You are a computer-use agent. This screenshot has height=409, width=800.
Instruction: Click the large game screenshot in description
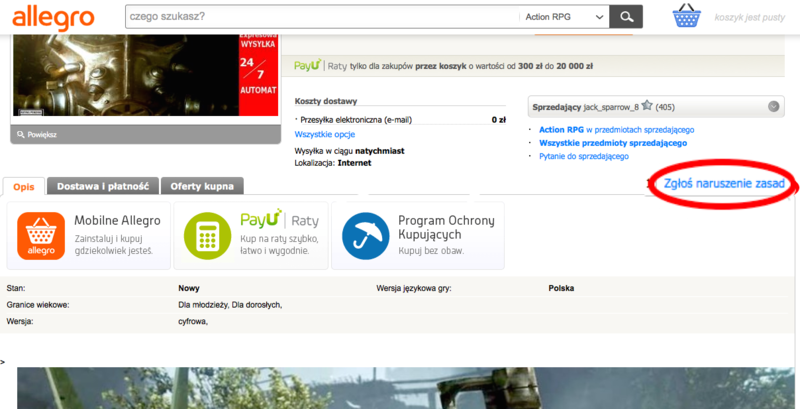(x=405, y=388)
